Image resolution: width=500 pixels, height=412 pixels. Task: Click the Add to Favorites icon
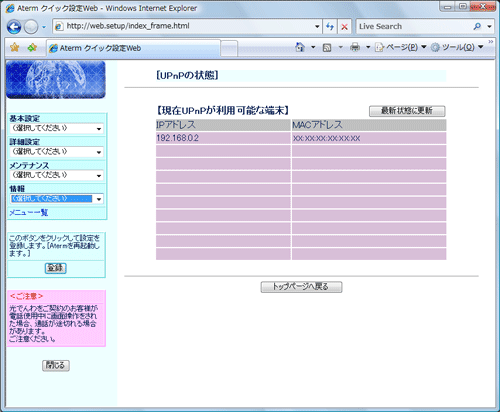click(32, 47)
